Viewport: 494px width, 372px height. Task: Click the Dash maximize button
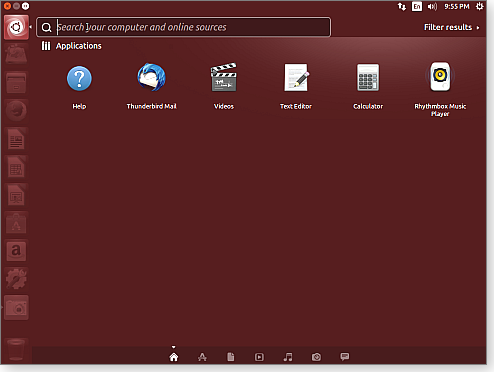(25, 6)
